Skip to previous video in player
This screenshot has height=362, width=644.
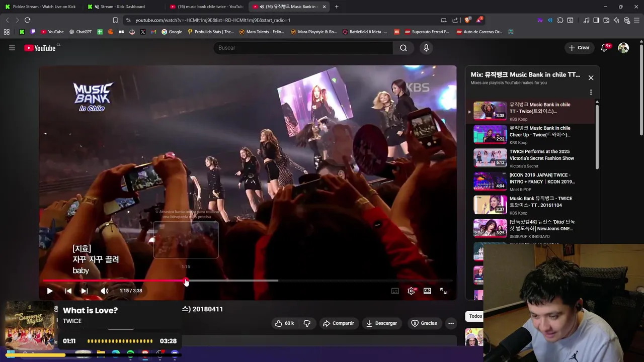(x=68, y=291)
